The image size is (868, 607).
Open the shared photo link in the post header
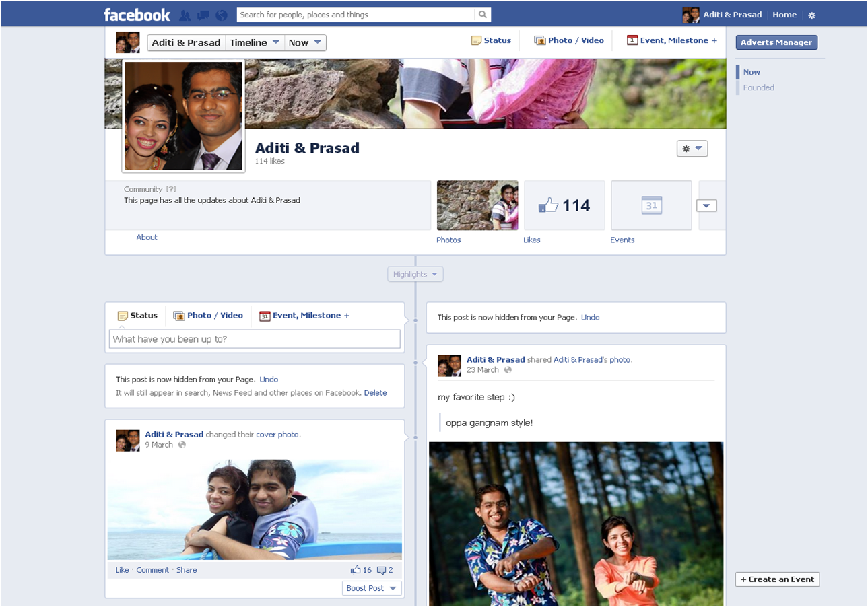(620, 360)
